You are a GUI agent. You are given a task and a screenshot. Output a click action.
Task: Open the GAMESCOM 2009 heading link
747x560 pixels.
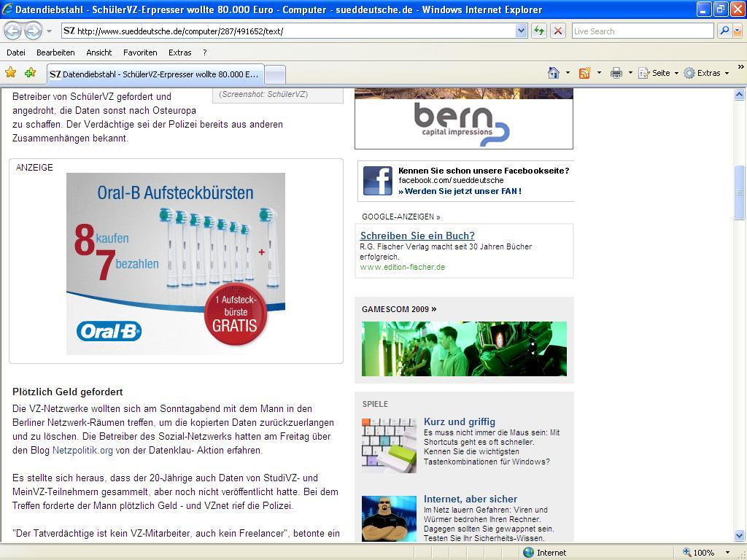[x=399, y=309]
